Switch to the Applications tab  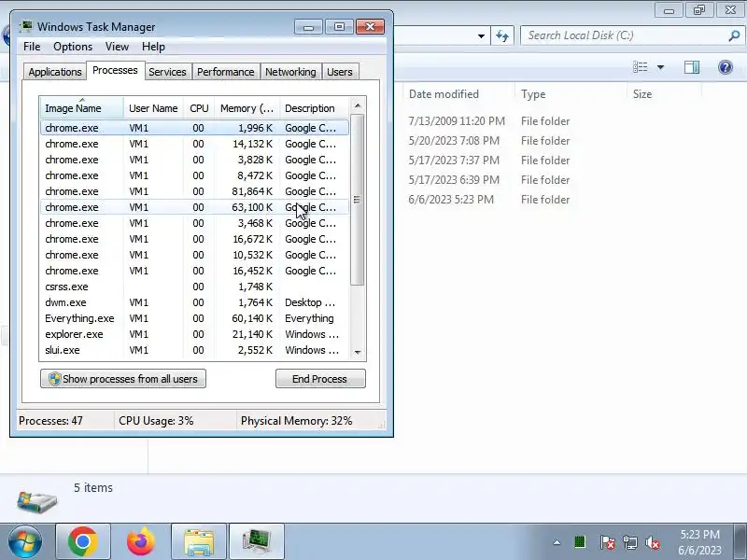click(55, 72)
